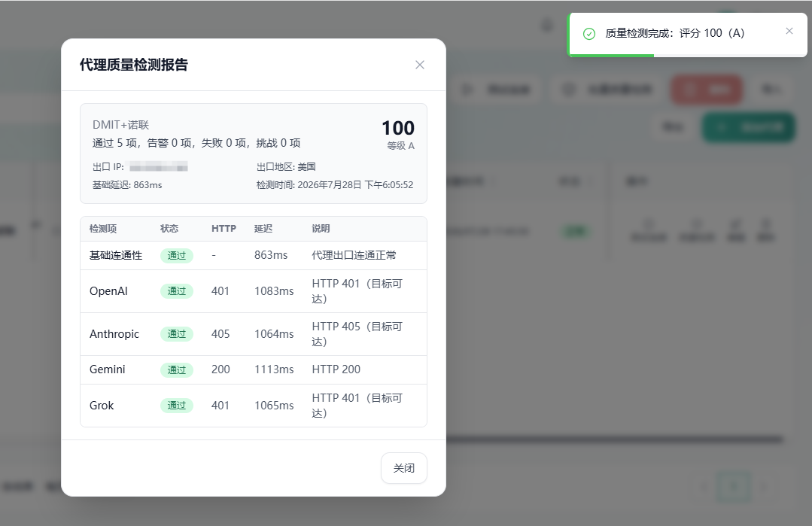Screen dimensions: 812x526
Task: Click the OpenAI row label
Action: tap(108, 291)
